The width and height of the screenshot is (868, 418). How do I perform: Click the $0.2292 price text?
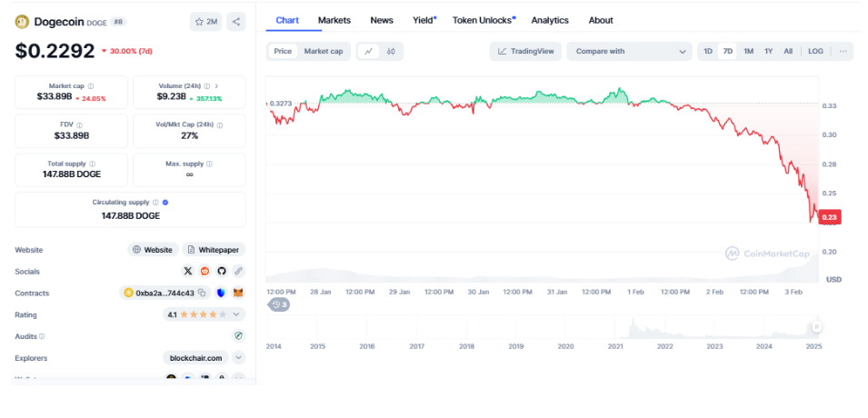point(55,51)
